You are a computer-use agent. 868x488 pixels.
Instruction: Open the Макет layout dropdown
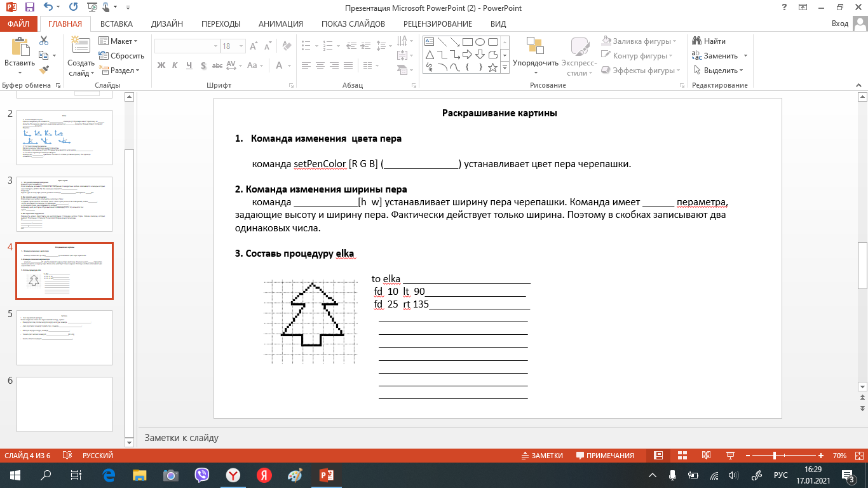(x=118, y=41)
